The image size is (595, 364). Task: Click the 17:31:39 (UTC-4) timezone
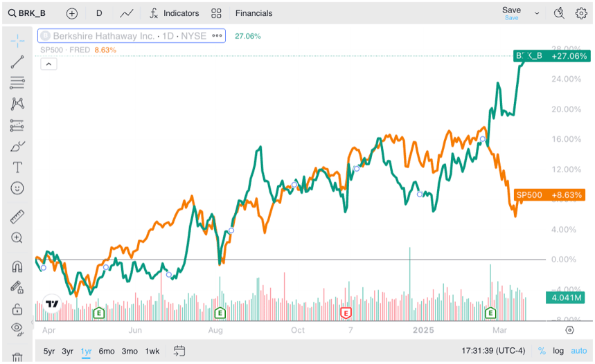(493, 351)
